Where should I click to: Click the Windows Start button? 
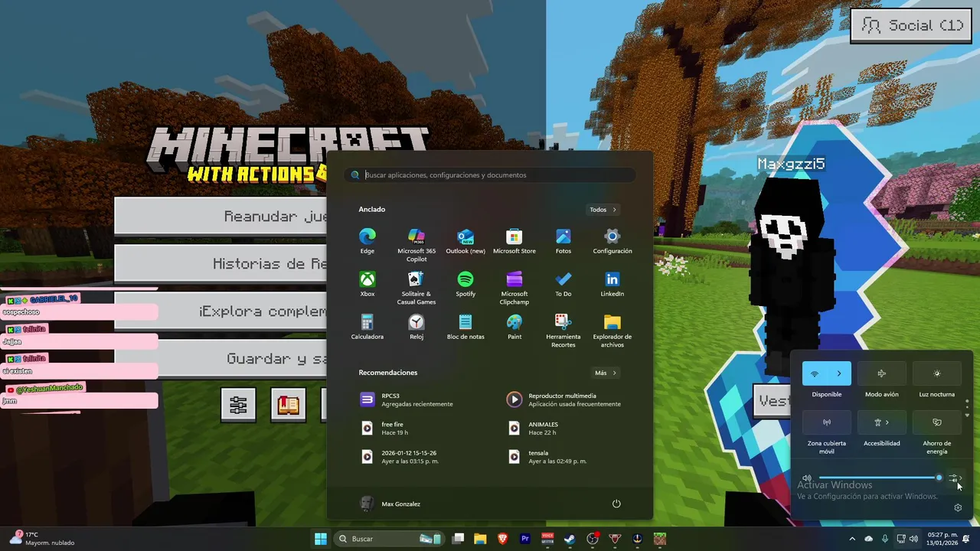tap(321, 539)
